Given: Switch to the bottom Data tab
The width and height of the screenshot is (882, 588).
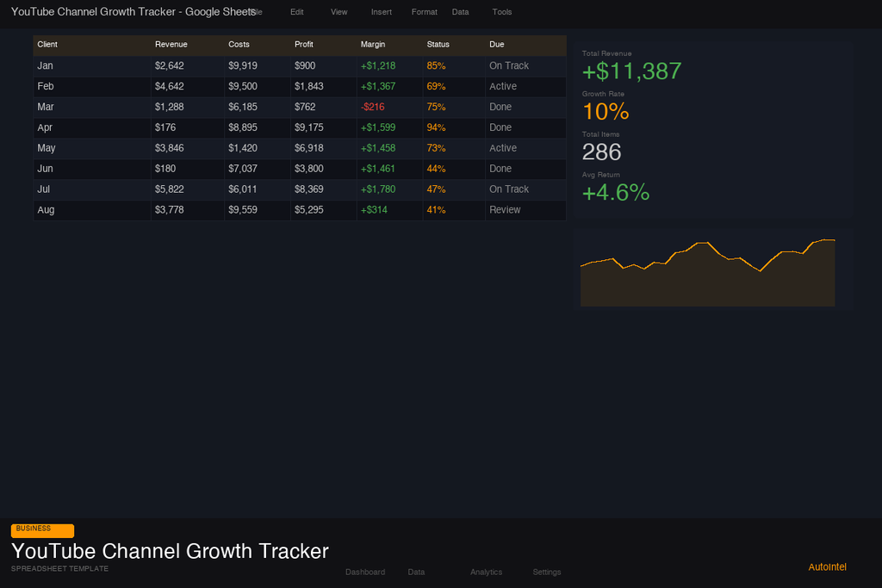Looking at the screenshot, I should (x=416, y=572).
